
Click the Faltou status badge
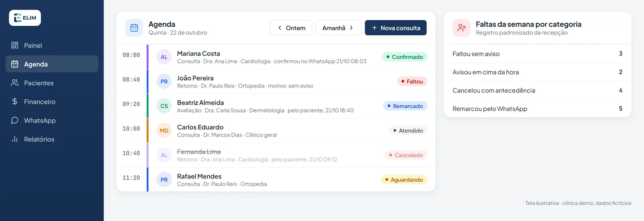(x=412, y=82)
